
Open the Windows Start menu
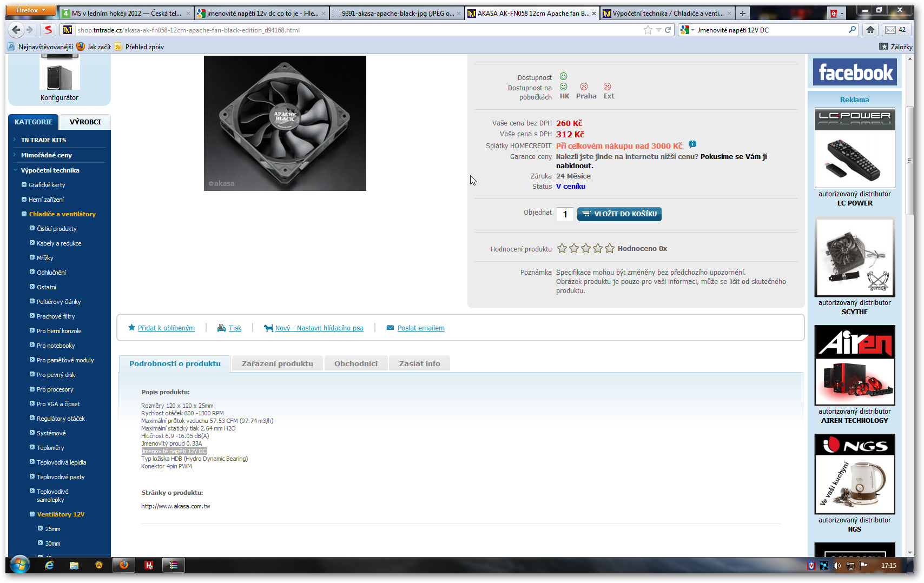[20, 566]
